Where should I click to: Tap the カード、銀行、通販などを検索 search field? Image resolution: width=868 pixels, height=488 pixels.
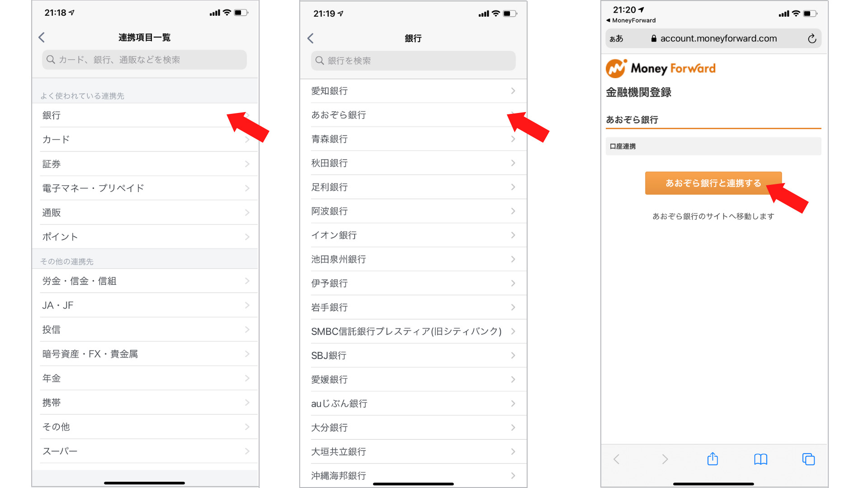pyautogui.click(x=144, y=60)
